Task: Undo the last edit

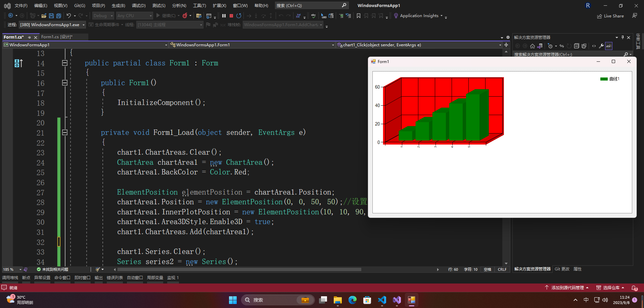Action: [x=69, y=16]
